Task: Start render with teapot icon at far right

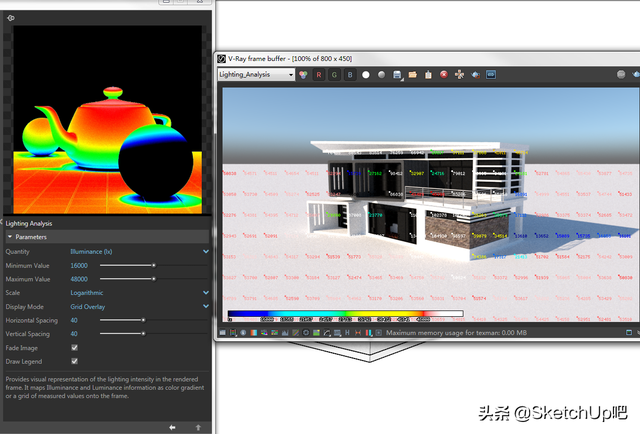Action: tap(636, 74)
